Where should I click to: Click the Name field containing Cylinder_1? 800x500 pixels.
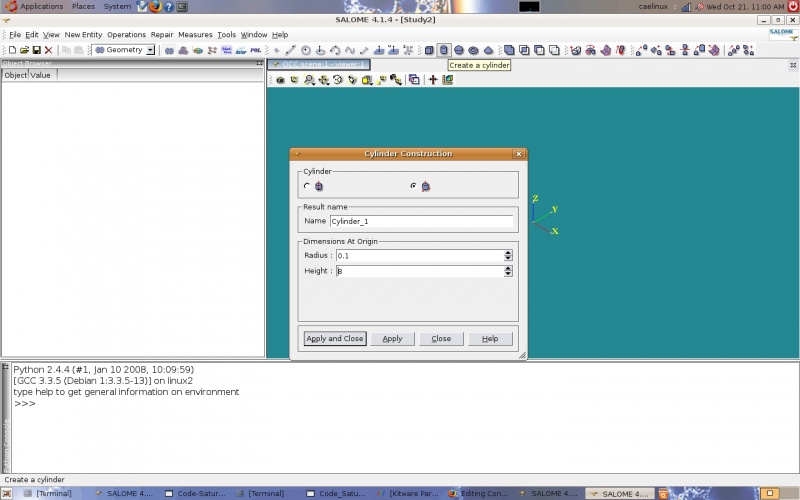pyautogui.click(x=421, y=221)
